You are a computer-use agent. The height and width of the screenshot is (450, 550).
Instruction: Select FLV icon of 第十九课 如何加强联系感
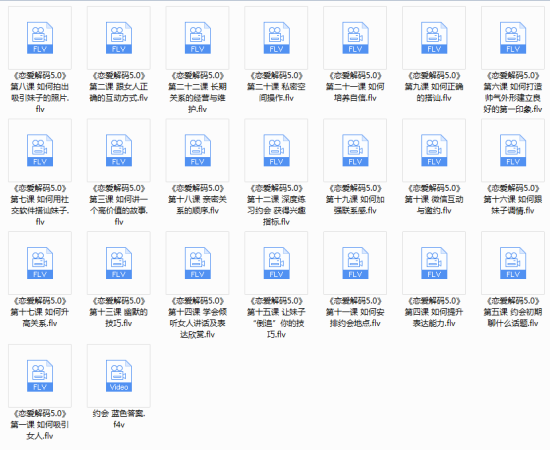pyautogui.click(x=355, y=150)
